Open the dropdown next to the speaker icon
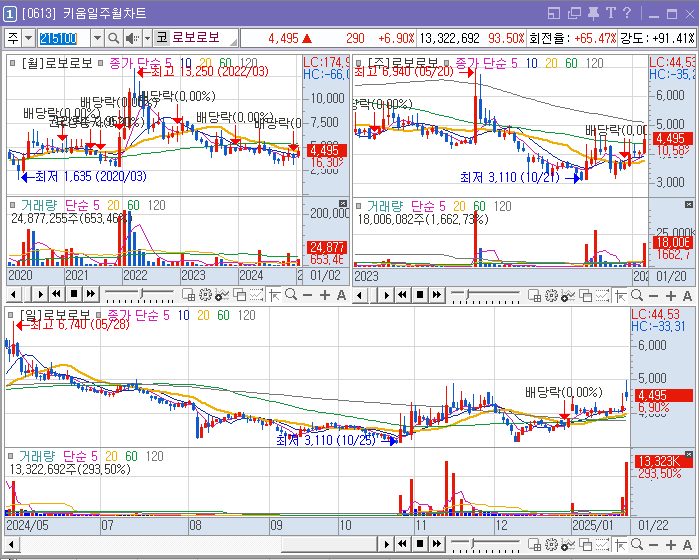Screen dimensions: 699x560 pyautogui.click(x=147, y=38)
